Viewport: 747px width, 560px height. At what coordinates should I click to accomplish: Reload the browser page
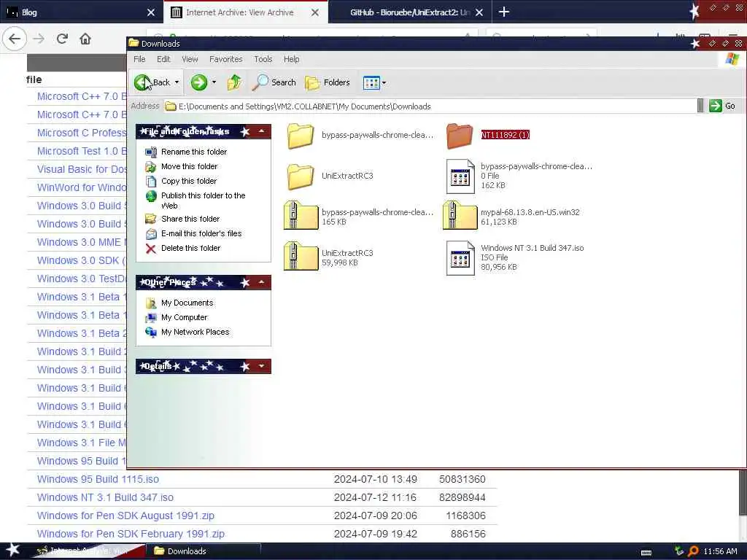point(62,39)
